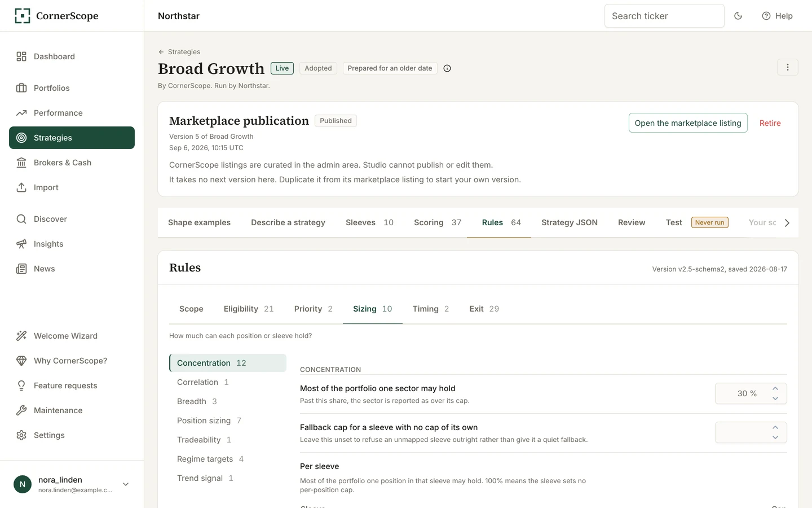Show more strategy tabs with right chevron
This screenshot has width=812, height=508.
click(x=787, y=223)
